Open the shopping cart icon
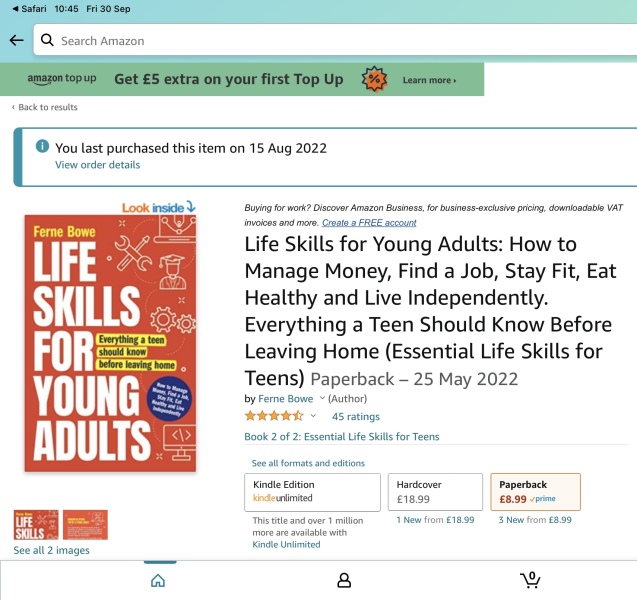637x600 pixels. tap(530, 580)
